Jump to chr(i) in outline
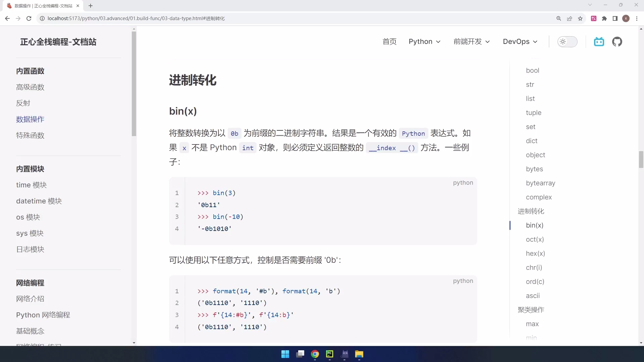This screenshot has width=644, height=362. (534, 267)
